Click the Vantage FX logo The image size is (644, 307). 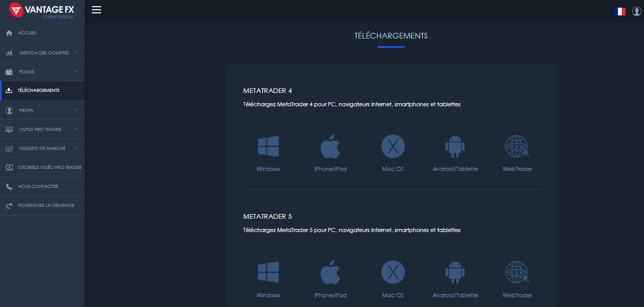tap(42, 10)
